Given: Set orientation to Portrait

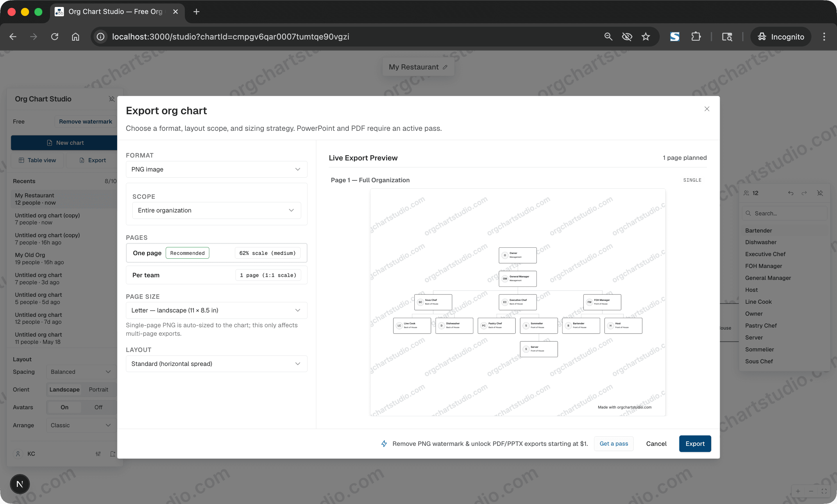Looking at the screenshot, I should pyautogui.click(x=99, y=389).
